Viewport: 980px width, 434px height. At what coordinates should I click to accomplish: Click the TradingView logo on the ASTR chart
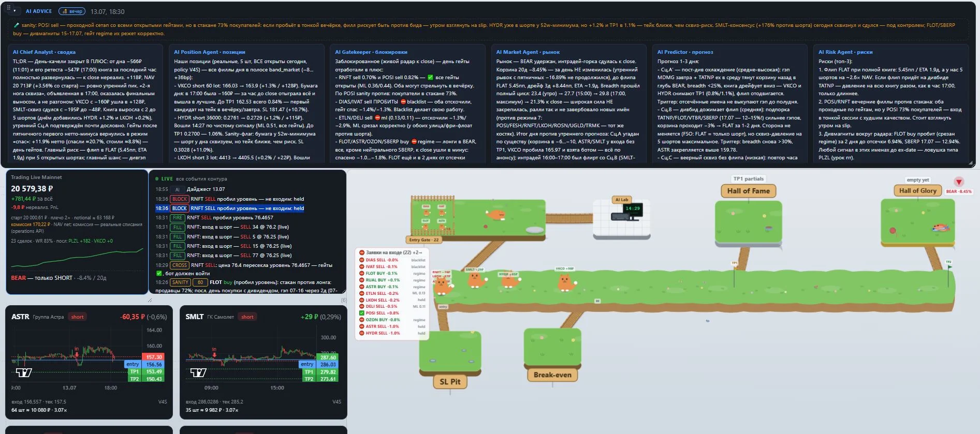[x=24, y=372]
